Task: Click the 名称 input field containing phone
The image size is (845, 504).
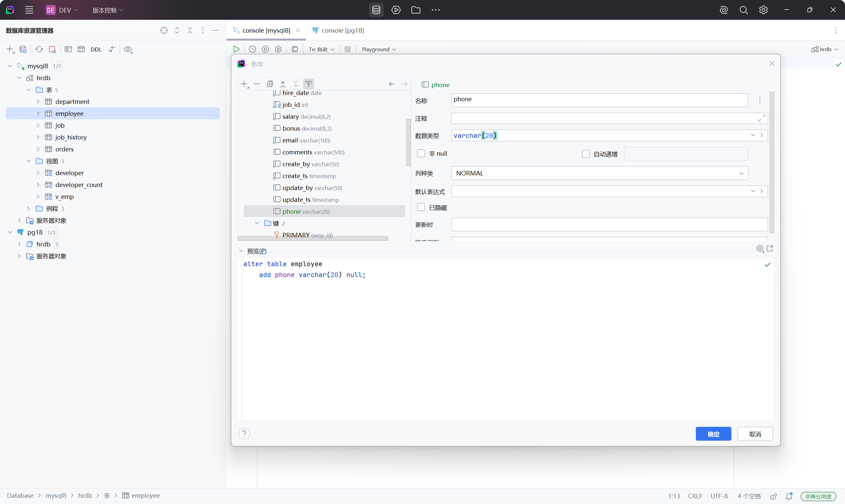Action: click(x=599, y=100)
